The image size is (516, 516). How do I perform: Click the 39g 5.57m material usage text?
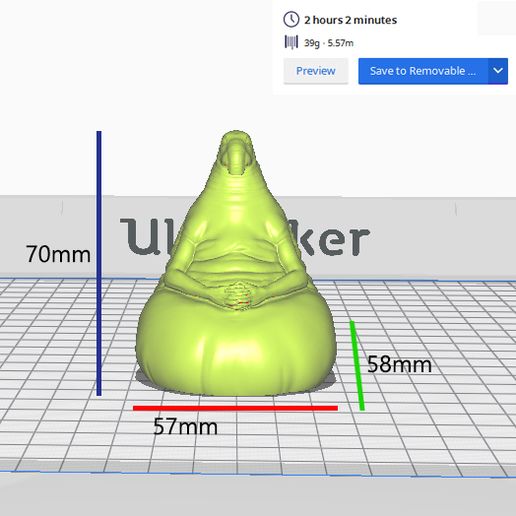[x=329, y=43]
